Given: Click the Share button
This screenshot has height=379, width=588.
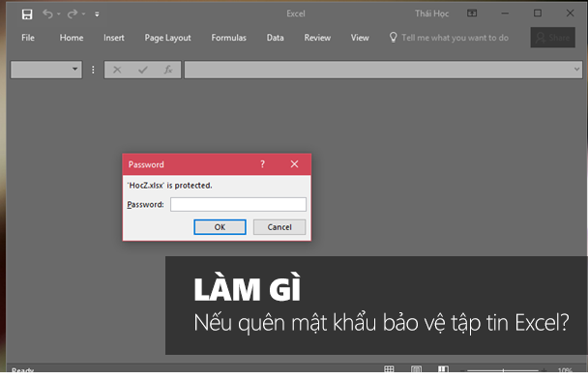Looking at the screenshot, I should tap(553, 37).
